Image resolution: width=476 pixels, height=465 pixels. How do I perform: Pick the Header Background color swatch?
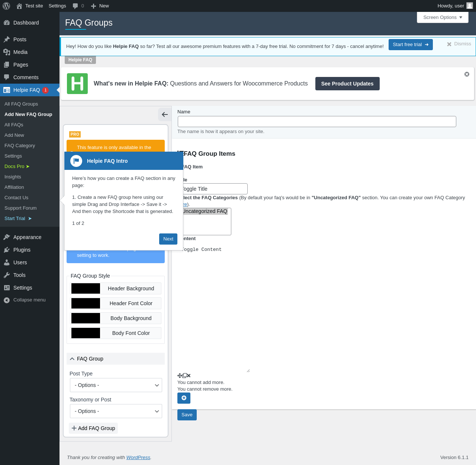(x=86, y=288)
